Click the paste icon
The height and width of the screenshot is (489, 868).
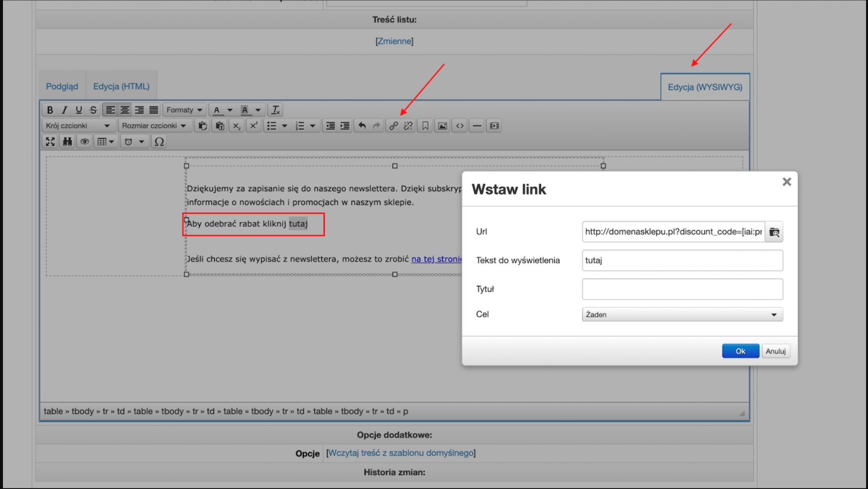(x=203, y=126)
